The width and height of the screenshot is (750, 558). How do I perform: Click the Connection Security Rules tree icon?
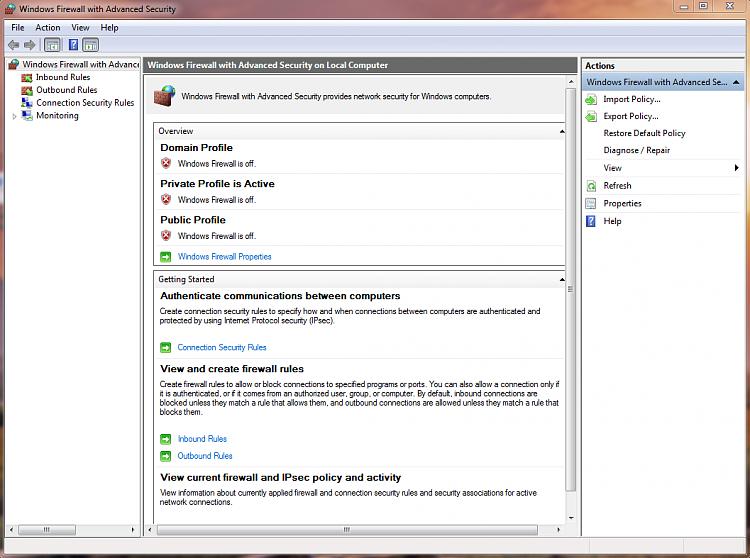point(27,102)
